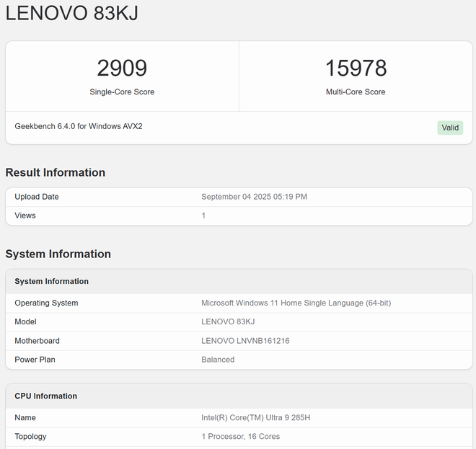Click the Operating System row label
This screenshot has height=449, width=476.
[46, 303]
